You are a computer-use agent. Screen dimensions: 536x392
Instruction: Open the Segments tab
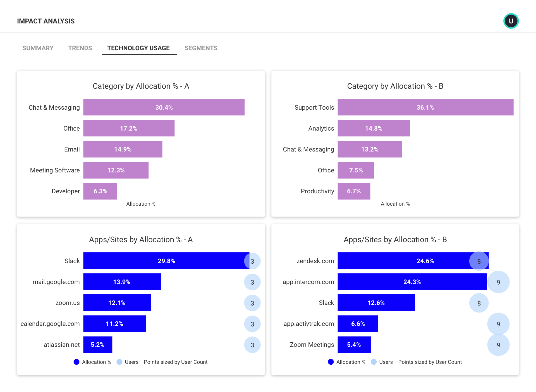coord(201,48)
